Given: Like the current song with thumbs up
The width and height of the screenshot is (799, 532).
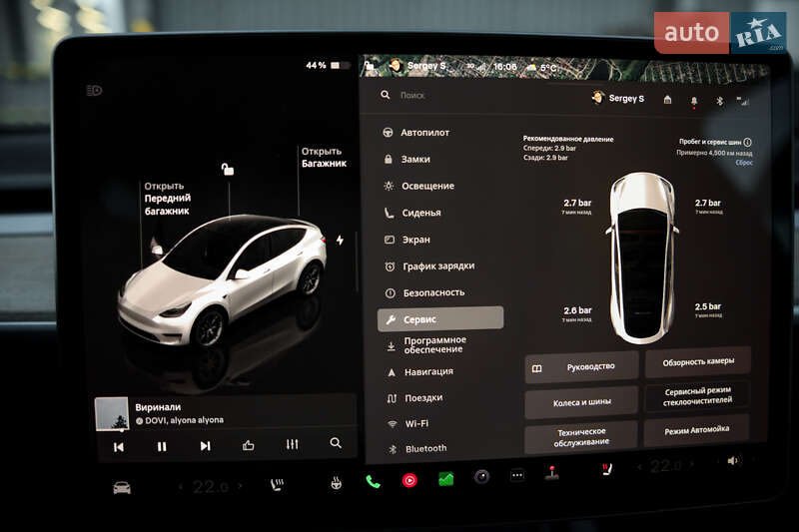Looking at the screenshot, I should coord(248,445).
